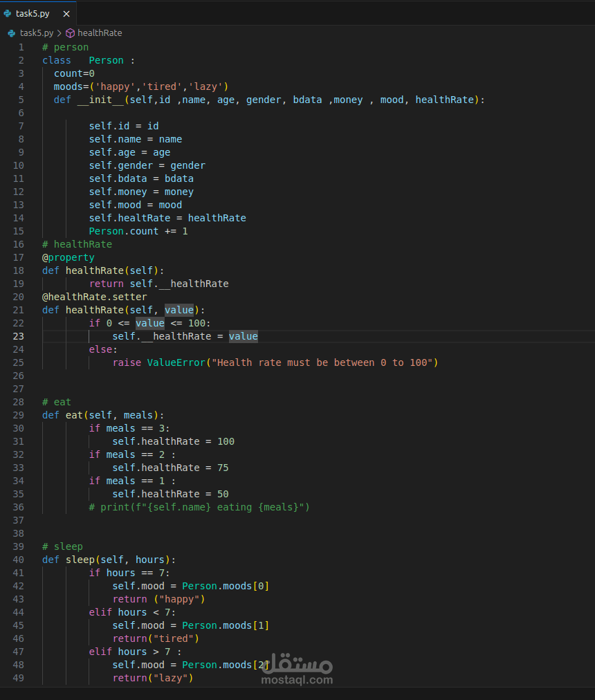Image resolution: width=595 pixels, height=700 pixels.
Task: Click "self.gender = gender" line
Action: click(147, 165)
